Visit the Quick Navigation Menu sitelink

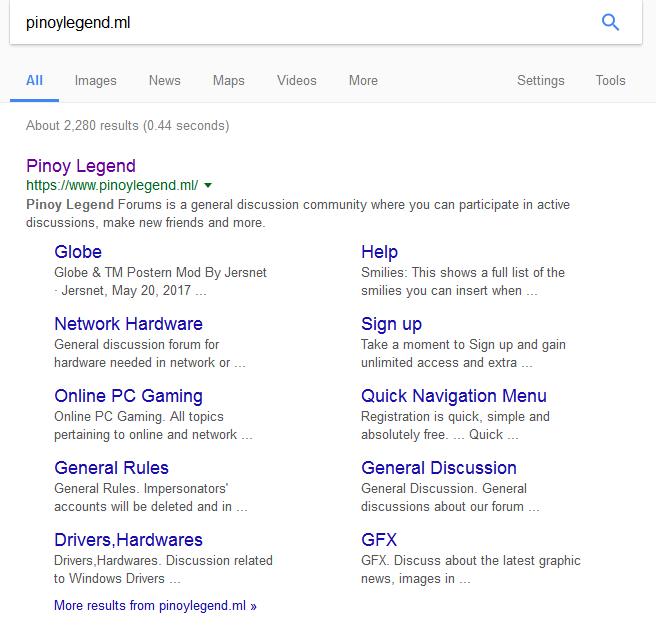(454, 396)
